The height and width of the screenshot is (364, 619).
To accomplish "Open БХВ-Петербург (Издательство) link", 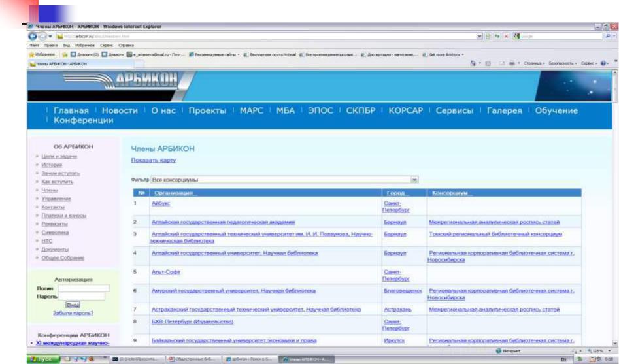I will tap(192, 322).
